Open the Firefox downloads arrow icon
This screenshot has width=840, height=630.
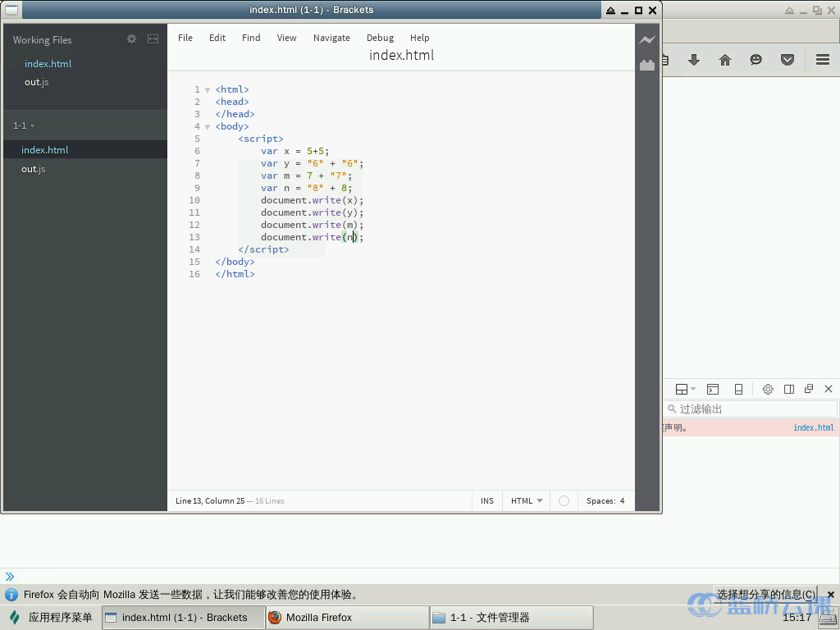(x=693, y=60)
